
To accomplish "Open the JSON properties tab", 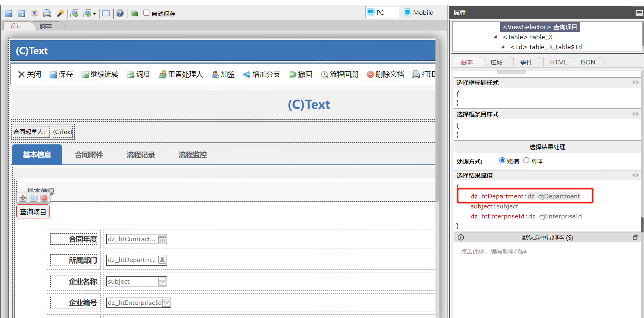I will point(588,62).
